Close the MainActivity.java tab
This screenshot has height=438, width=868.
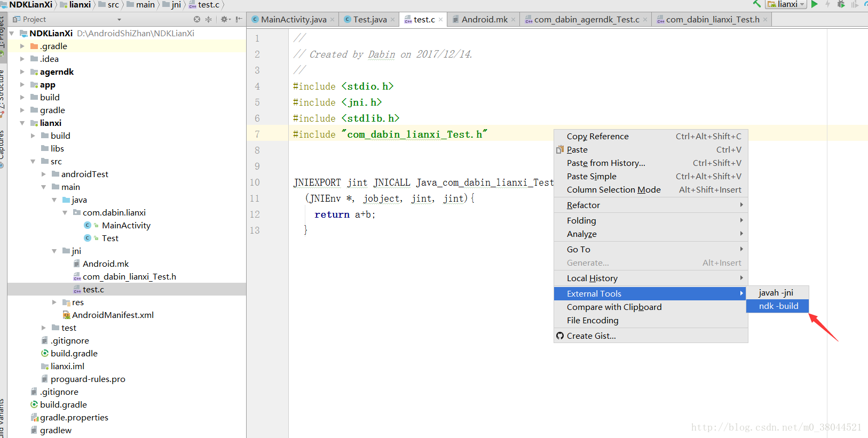point(332,20)
